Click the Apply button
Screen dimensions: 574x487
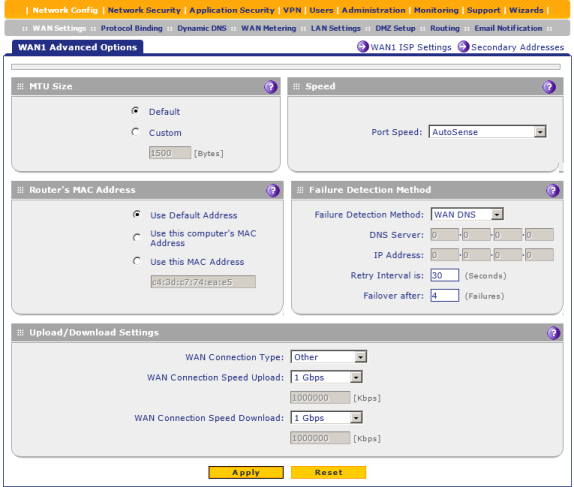pyautogui.click(x=246, y=472)
